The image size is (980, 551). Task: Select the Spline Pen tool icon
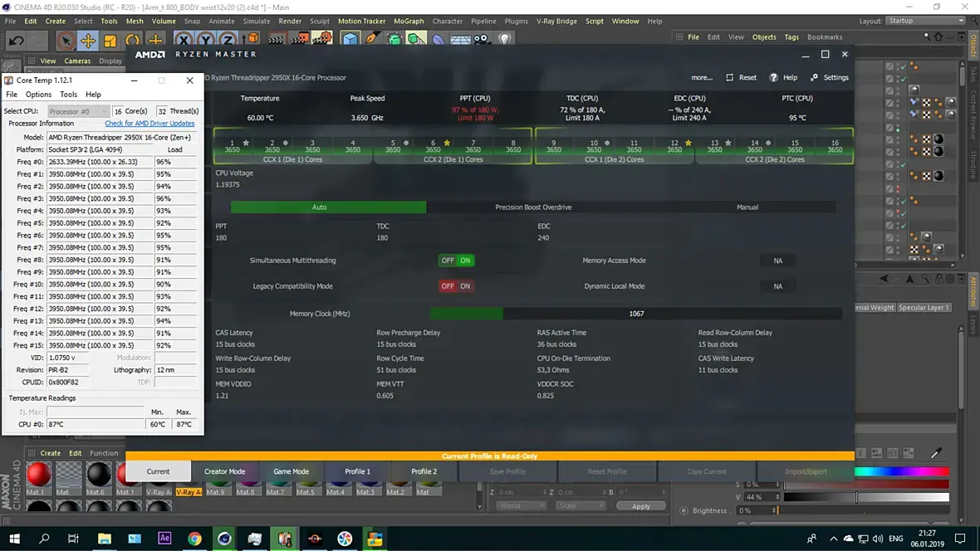[373, 40]
